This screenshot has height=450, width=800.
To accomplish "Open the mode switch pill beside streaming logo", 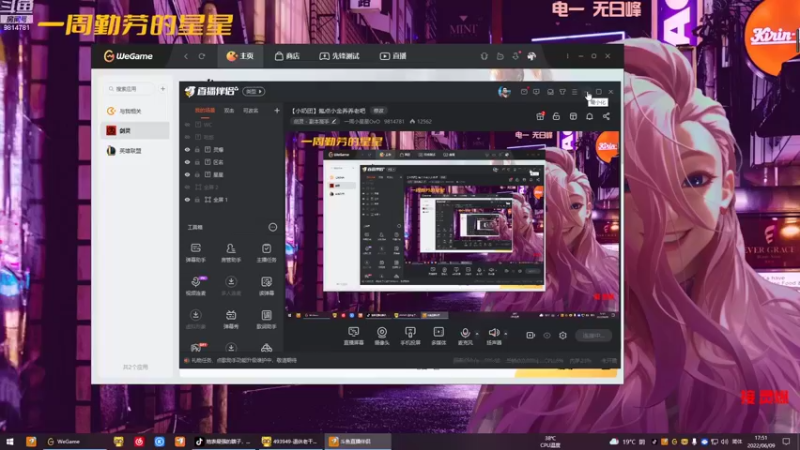I will click(254, 91).
